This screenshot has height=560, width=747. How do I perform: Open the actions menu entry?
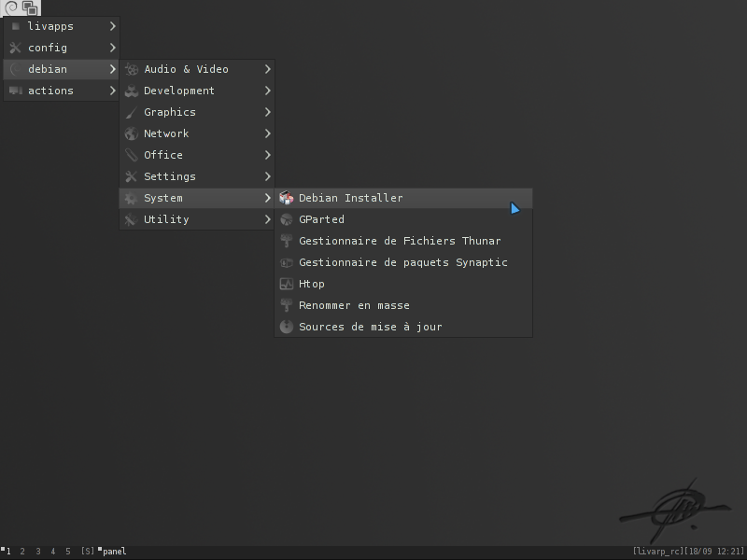coord(62,91)
